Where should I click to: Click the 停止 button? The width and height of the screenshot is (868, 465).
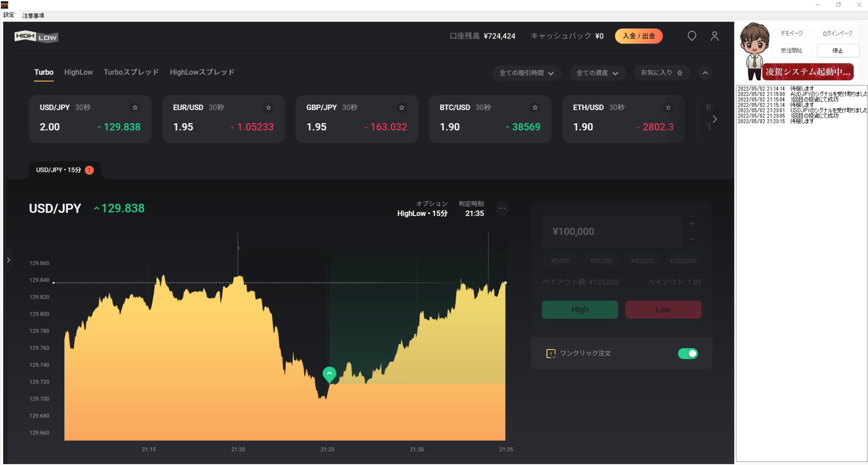click(838, 51)
